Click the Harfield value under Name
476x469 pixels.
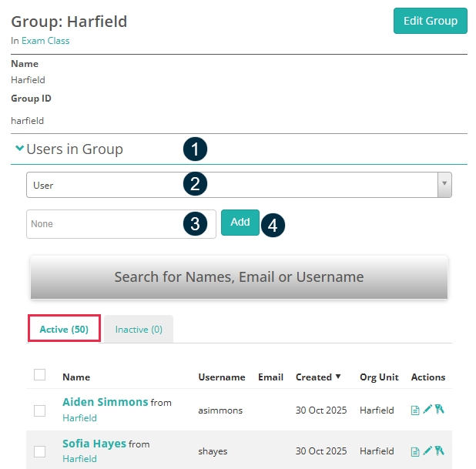pos(28,80)
